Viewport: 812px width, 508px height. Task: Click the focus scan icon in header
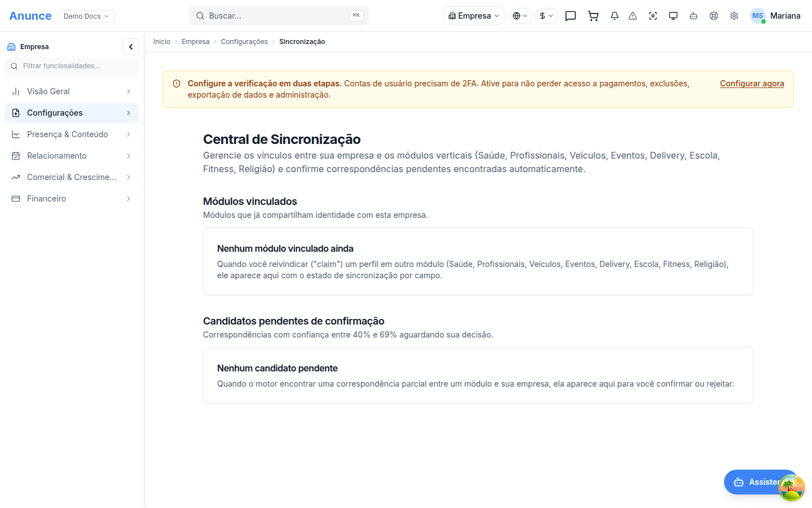653,16
